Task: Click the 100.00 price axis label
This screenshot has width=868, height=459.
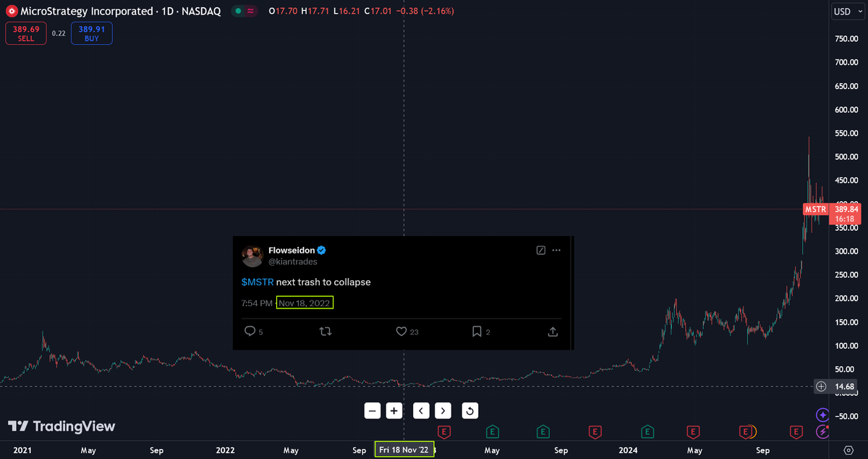Action: (x=846, y=346)
